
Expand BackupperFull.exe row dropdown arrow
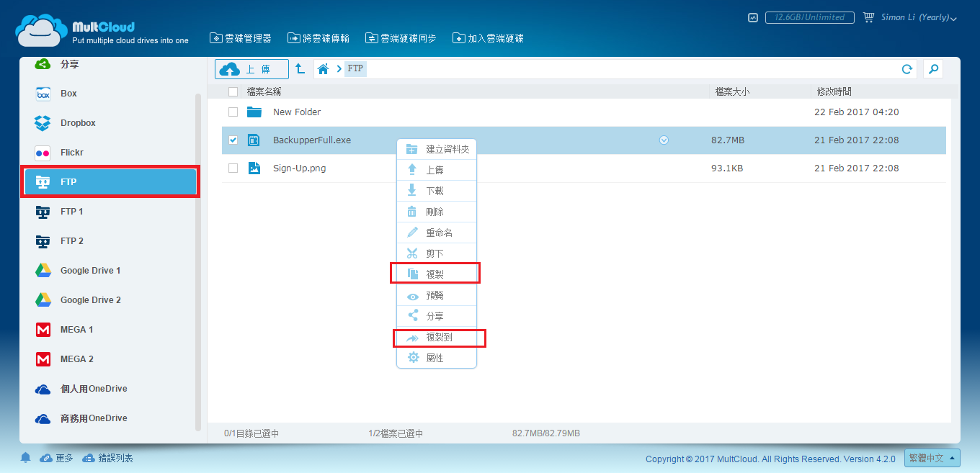[664, 140]
